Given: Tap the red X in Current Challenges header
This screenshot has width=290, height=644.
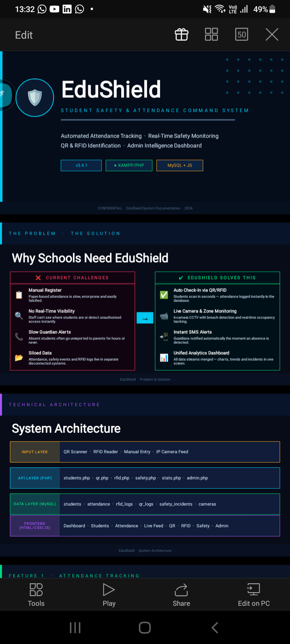Looking at the screenshot, I should click(38, 278).
